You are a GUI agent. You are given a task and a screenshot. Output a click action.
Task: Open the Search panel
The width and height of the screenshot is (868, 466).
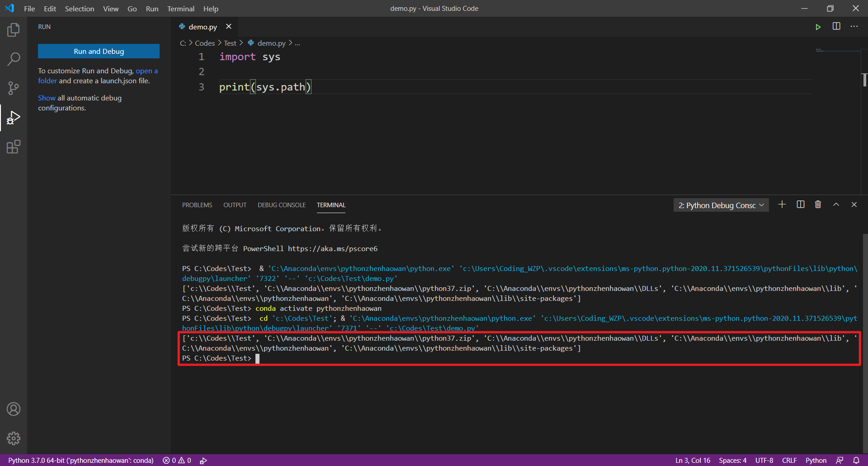point(13,59)
